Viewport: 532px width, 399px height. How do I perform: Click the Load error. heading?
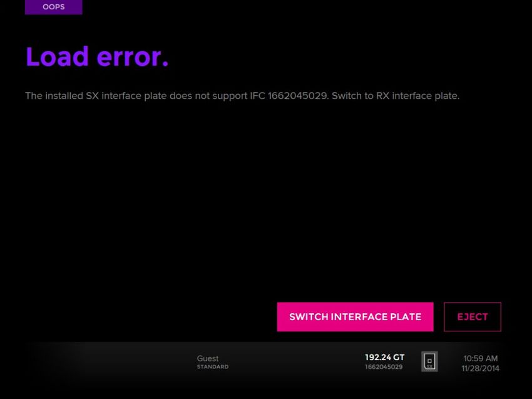[97, 56]
